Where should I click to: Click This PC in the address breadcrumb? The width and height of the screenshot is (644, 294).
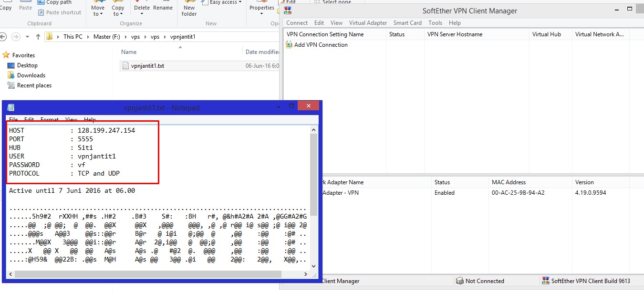point(73,37)
